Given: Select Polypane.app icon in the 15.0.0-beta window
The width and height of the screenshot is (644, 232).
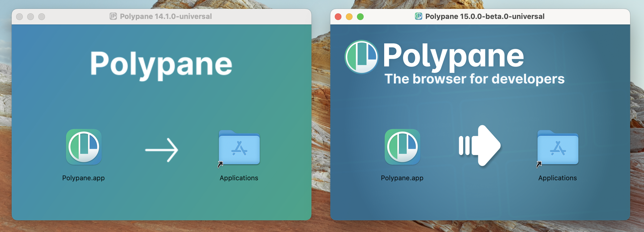Looking at the screenshot, I should pyautogui.click(x=402, y=147).
